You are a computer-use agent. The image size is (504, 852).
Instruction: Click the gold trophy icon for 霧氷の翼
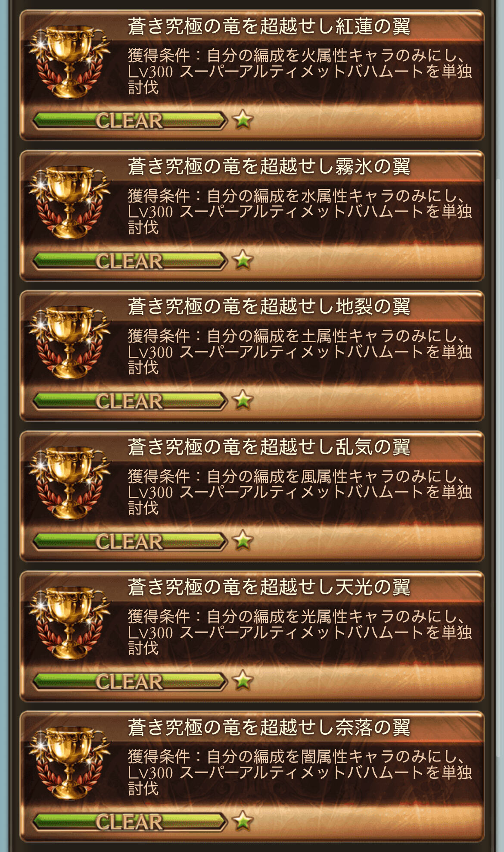69,202
